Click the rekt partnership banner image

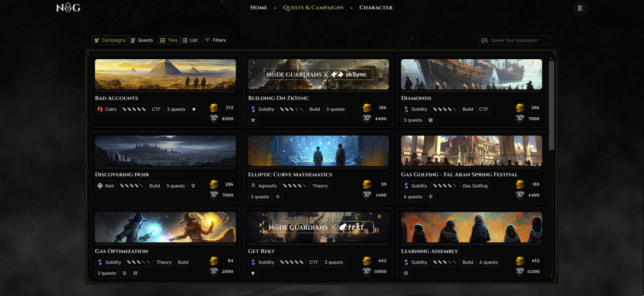click(318, 227)
